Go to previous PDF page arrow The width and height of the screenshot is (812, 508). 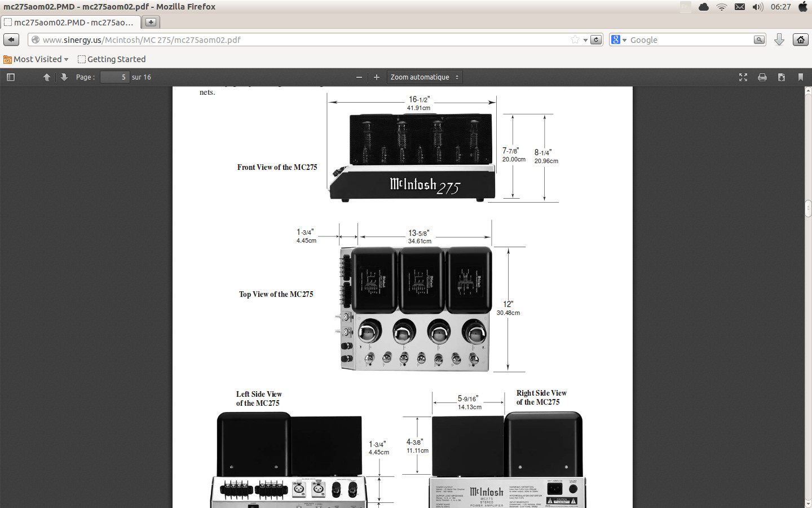coord(47,77)
